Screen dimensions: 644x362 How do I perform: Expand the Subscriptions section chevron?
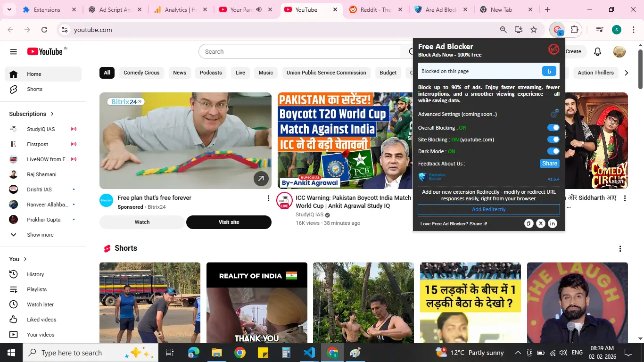(52, 114)
